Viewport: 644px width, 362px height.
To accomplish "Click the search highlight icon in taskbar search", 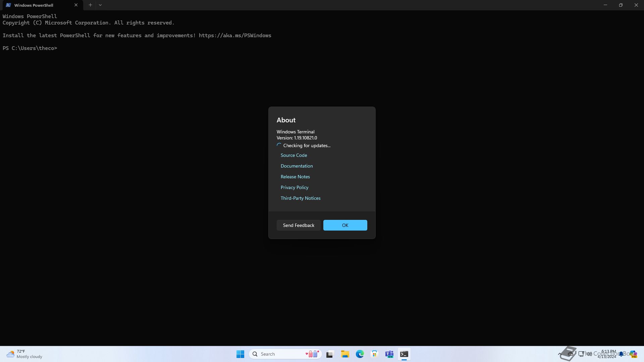I will tap(312, 354).
